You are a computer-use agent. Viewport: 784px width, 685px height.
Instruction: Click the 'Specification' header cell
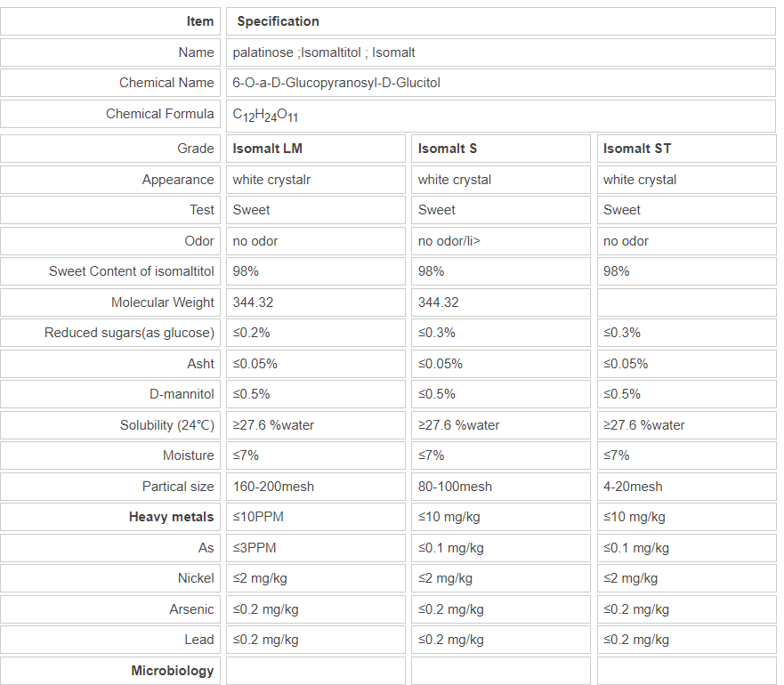(278, 21)
